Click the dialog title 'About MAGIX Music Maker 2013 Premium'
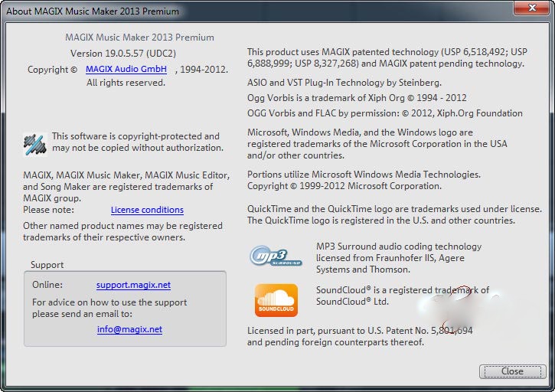This screenshot has height=392, width=555. tap(93, 11)
